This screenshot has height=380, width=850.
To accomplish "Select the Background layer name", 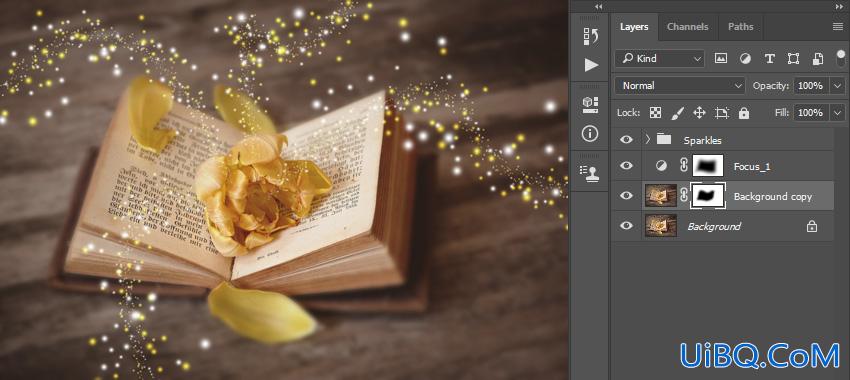I will pyautogui.click(x=713, y=227).
